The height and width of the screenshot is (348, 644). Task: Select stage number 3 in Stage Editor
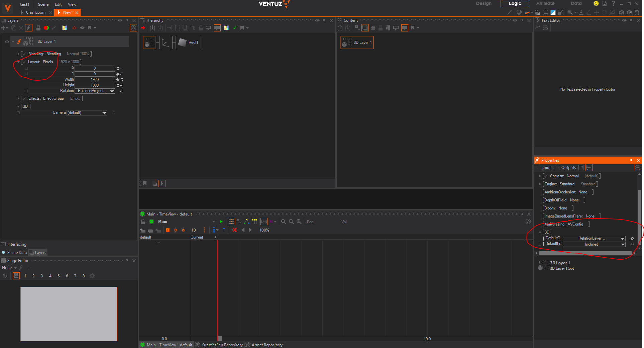pyautogui.click(x=42, y=276)
